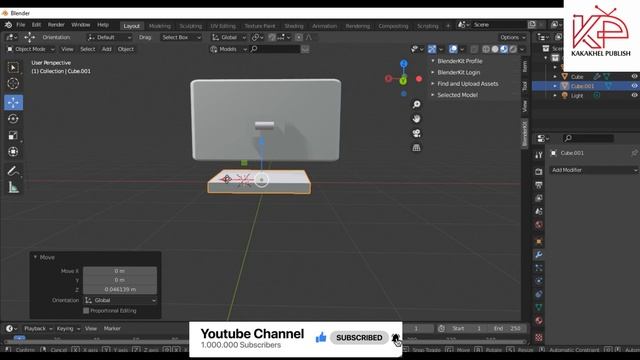Open the Global Orientation dropdown in Move panel

tap(120, 300)
